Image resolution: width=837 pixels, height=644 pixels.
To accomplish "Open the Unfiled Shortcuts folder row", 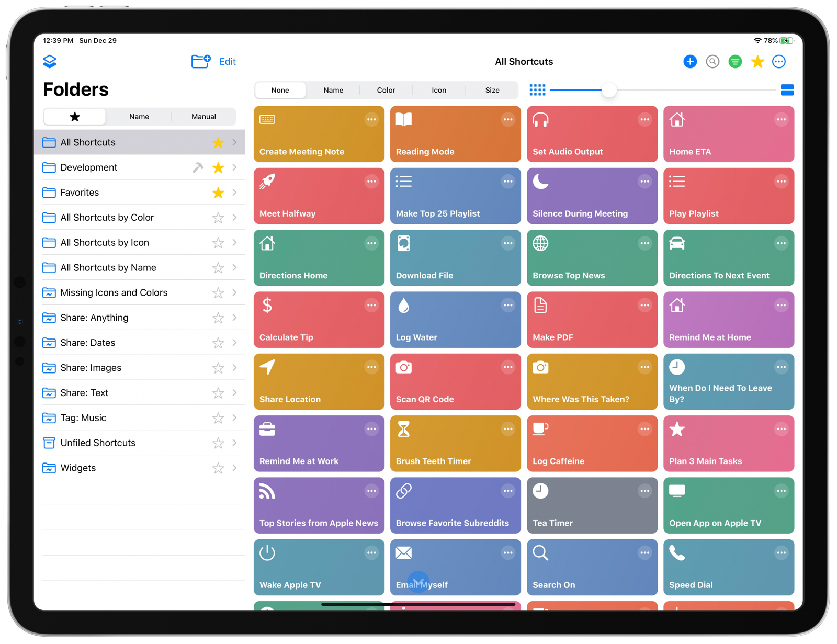I will [x=139, y=443].
